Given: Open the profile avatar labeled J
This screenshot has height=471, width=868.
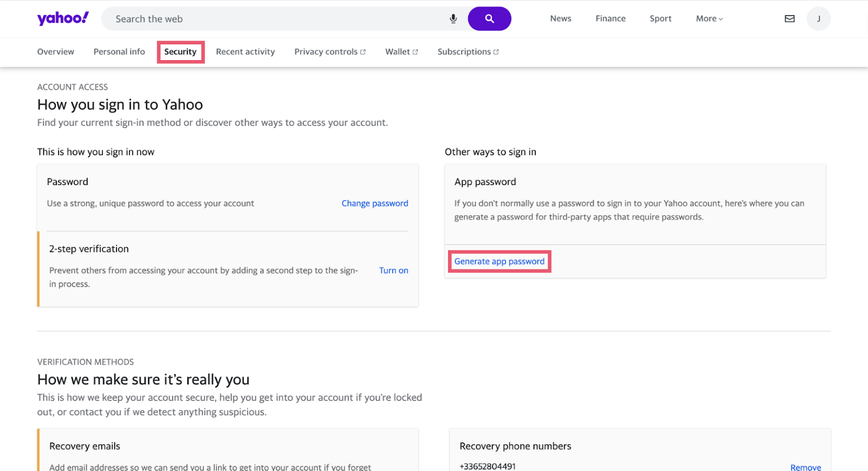Looking at the screenshot, I should click(x=819, y=19).
